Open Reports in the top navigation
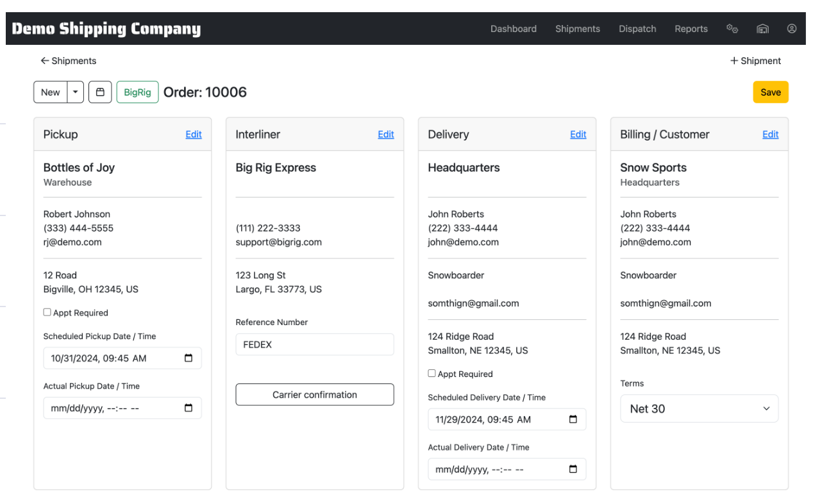813x504 pixels. 691,29
